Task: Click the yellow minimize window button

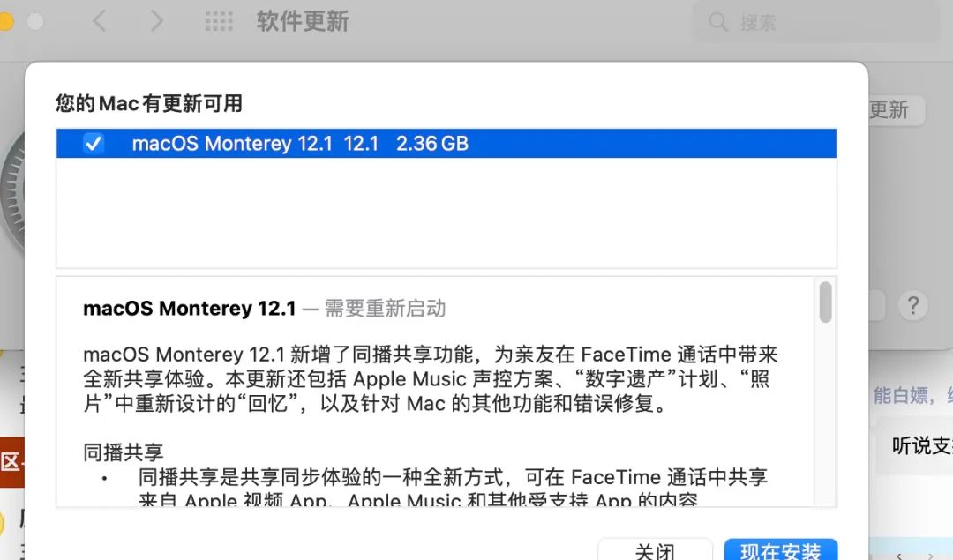Action: [x=5, y=21]
